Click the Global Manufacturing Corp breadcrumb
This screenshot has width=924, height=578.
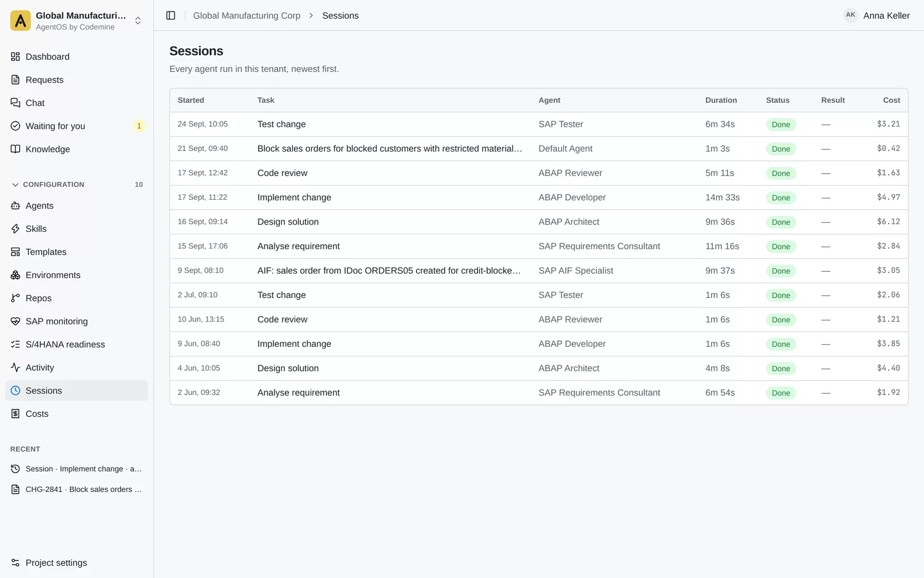tap(246, 15)
